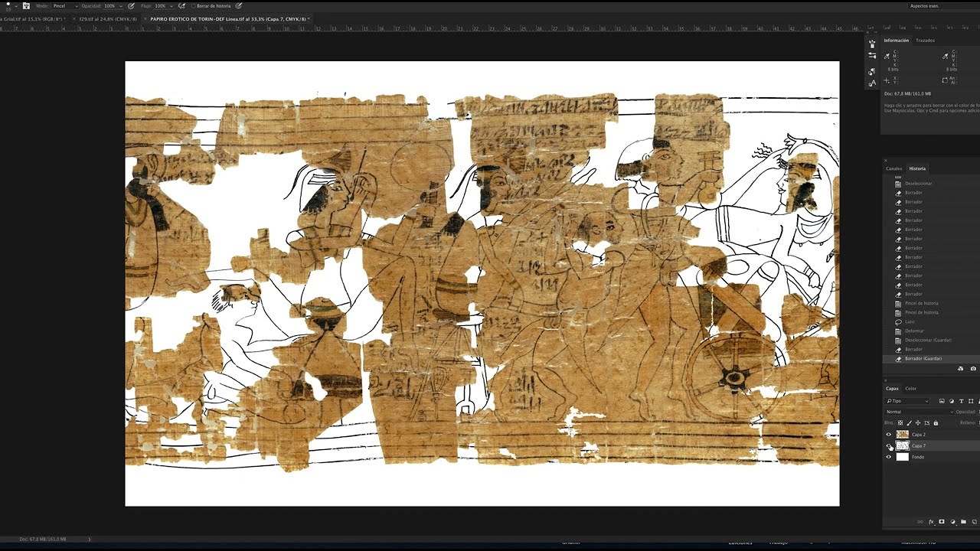The width and height of the screenshot is (980, 551).
Task: Open the brush preset picker arrow
Action: pyautogui.click(x=16, y=6)
